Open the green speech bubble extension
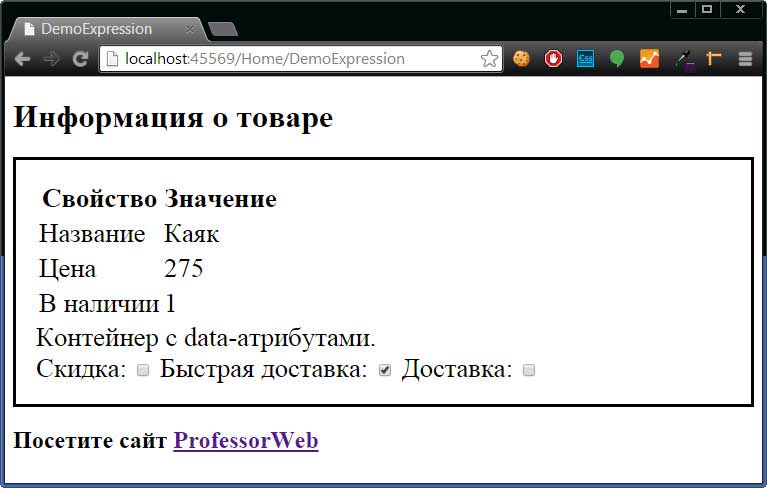767x488 pixels. coord(617,59)
